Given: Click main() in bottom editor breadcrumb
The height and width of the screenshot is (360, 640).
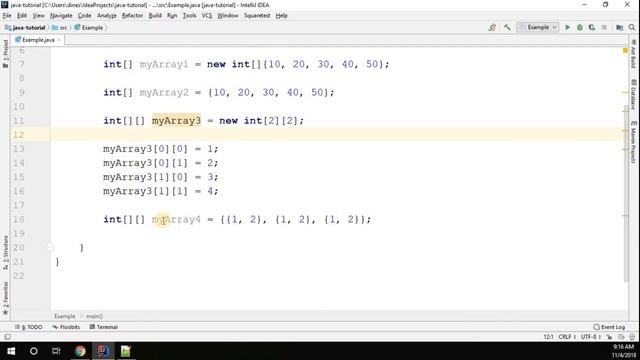Looking at the screenshot, I should 94,316.
